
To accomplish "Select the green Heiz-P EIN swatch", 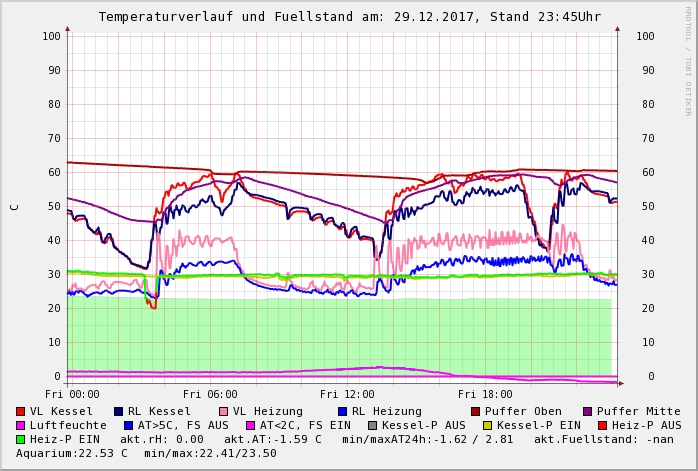I will click(x=20, y=439).
